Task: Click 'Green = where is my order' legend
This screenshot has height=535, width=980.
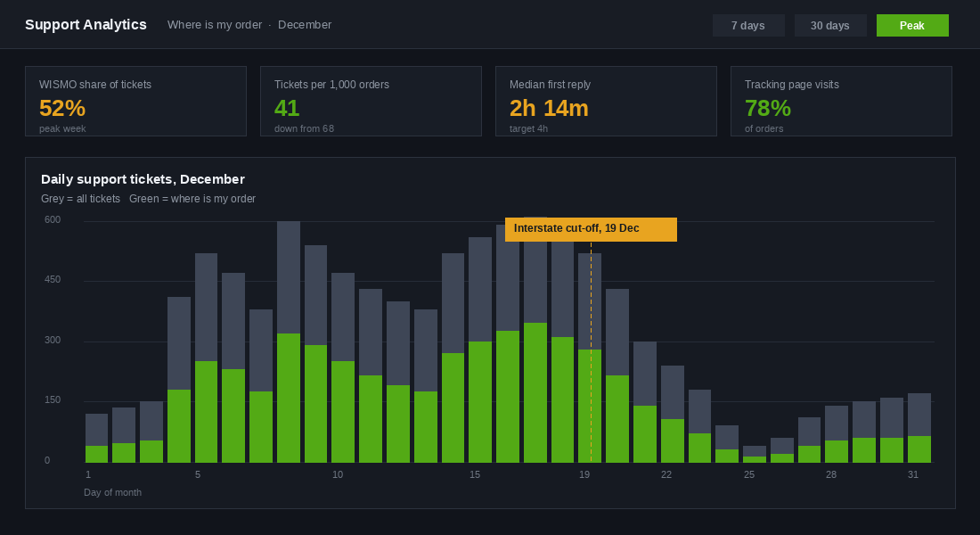Action: point(192,198)
